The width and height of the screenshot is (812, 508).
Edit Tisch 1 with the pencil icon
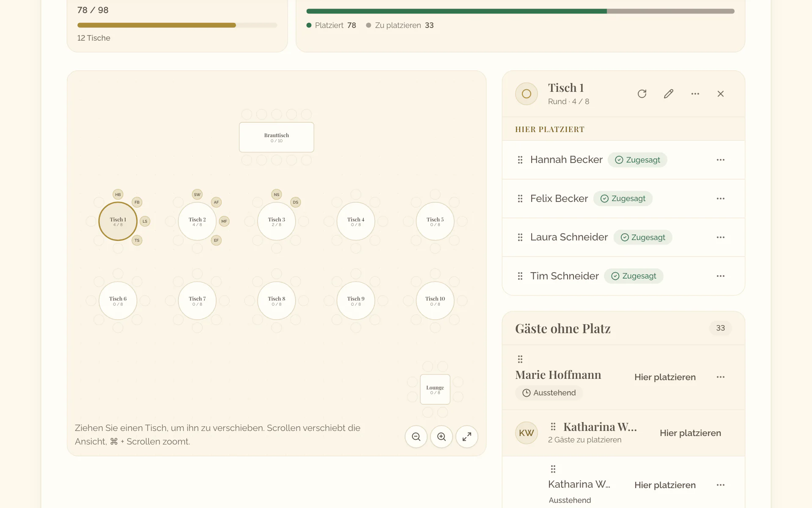pos(669,94)
